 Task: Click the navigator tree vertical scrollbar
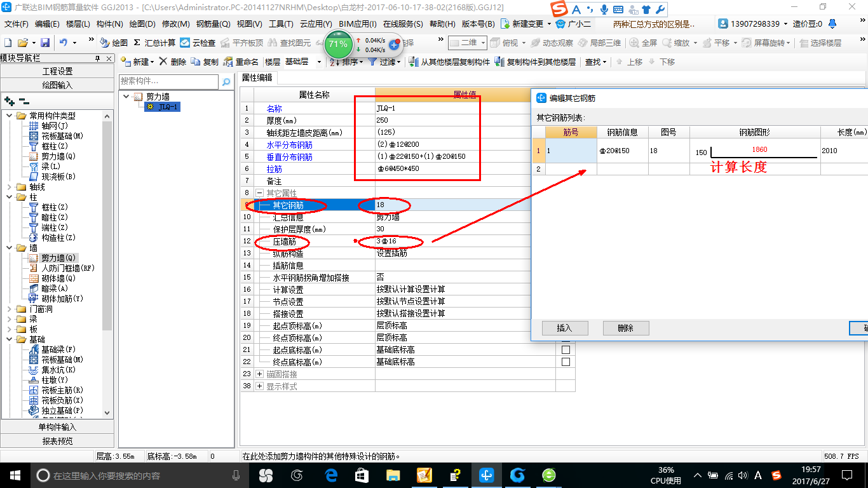click(107, 264)
